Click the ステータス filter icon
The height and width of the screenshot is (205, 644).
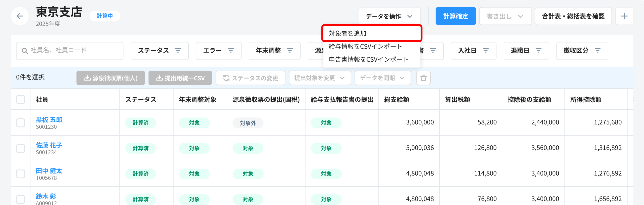tap(178, 51)
